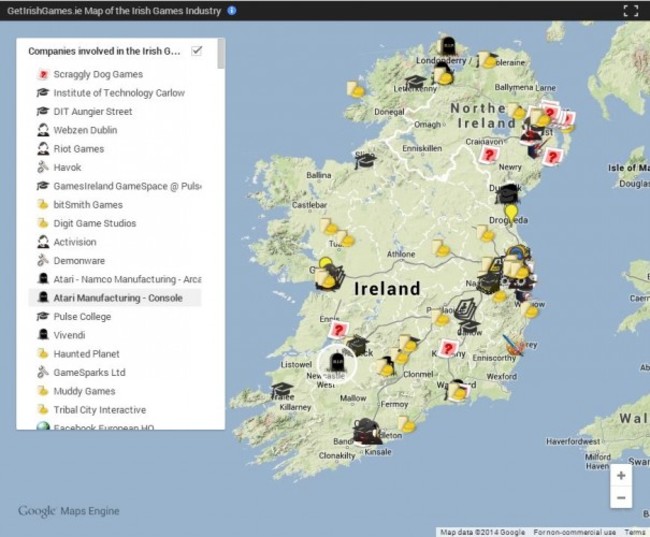Click yellow pin marker at Drogheda

pos(513,213)
